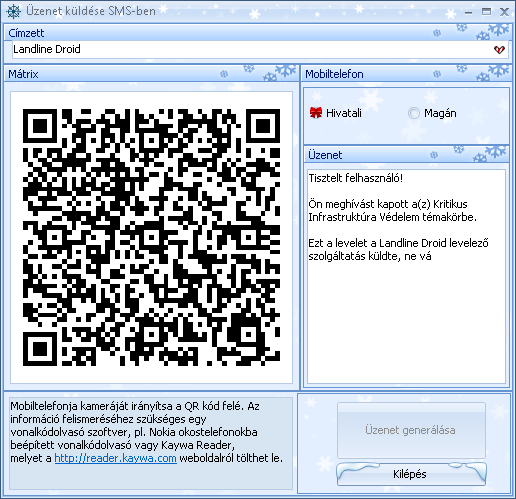The height and width of the screenshot is (499, 516).
Task: Open the reader.kaywa.com link
Action: click(x=115, y=458)
